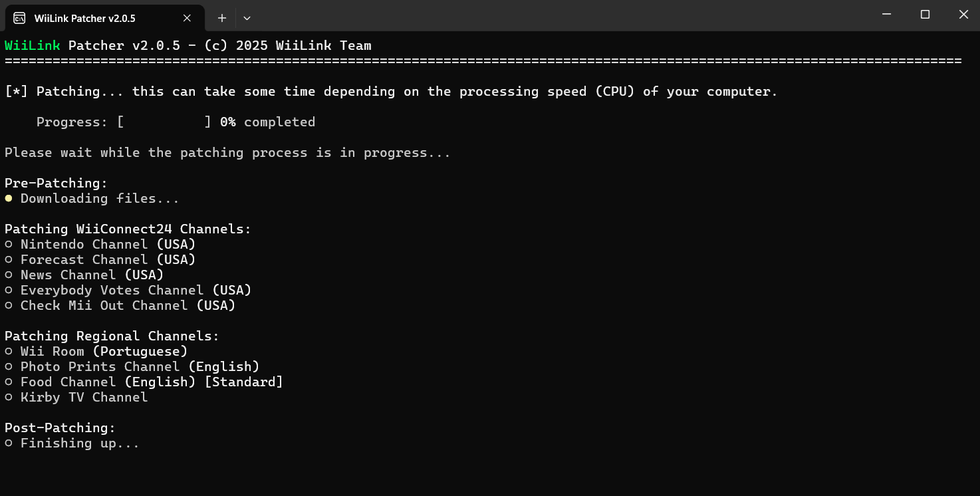
Task: Click the Finishing up status circle
Action: coord(9,443)
